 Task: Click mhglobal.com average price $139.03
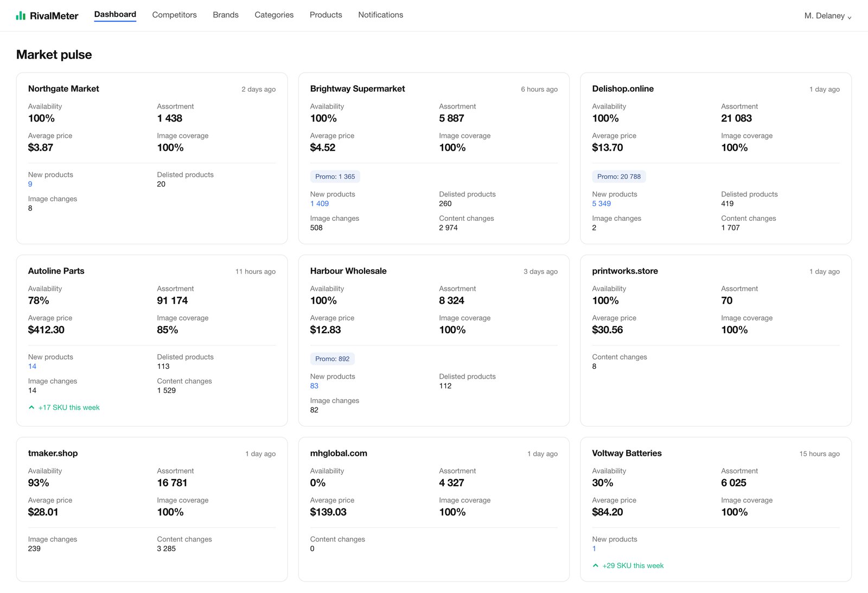point(328,512)
